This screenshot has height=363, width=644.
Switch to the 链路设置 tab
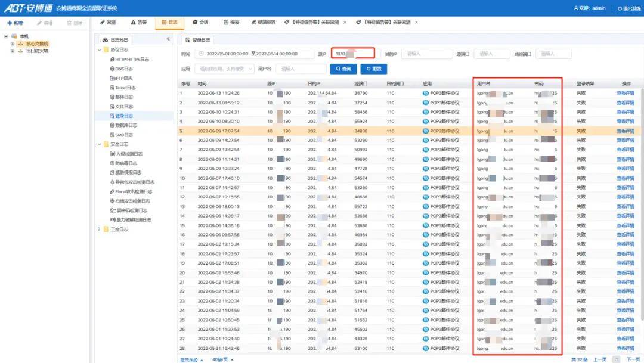click(264, 22)
